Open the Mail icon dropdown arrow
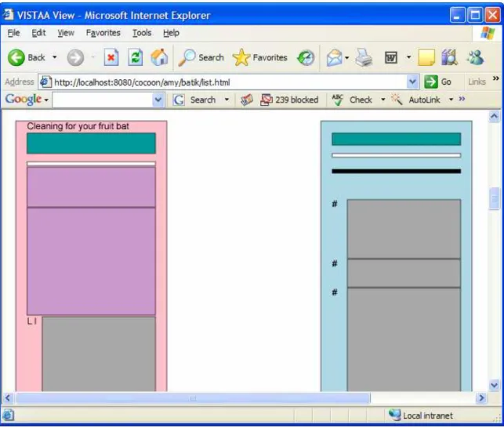 coord(346,58)
